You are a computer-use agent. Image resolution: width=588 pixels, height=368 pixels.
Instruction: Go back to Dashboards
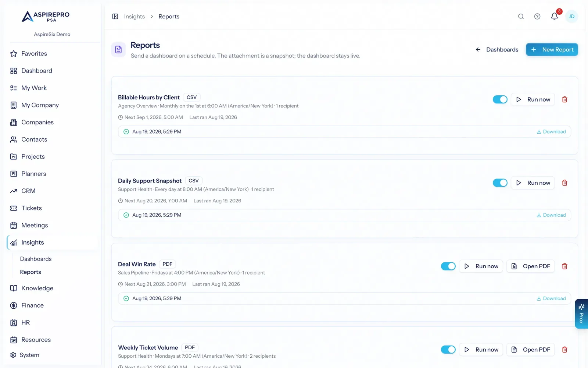(497, 50)
